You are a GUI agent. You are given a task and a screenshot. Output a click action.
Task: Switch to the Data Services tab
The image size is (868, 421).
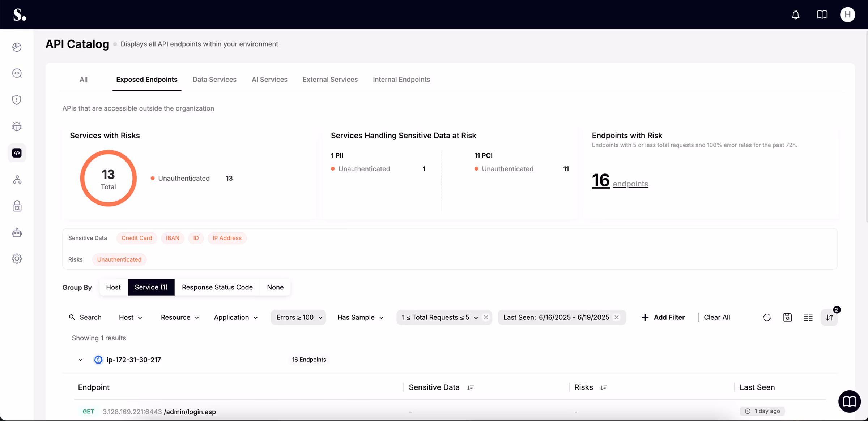click(214, 80)
